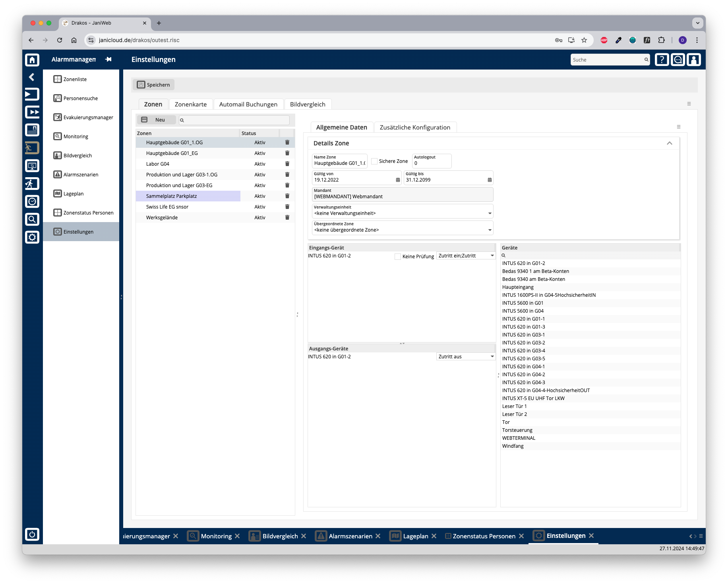Delete zone Produktion und Lager G03-1.OG
Viewport: 728px width, 584px height.
click(287, 174)
